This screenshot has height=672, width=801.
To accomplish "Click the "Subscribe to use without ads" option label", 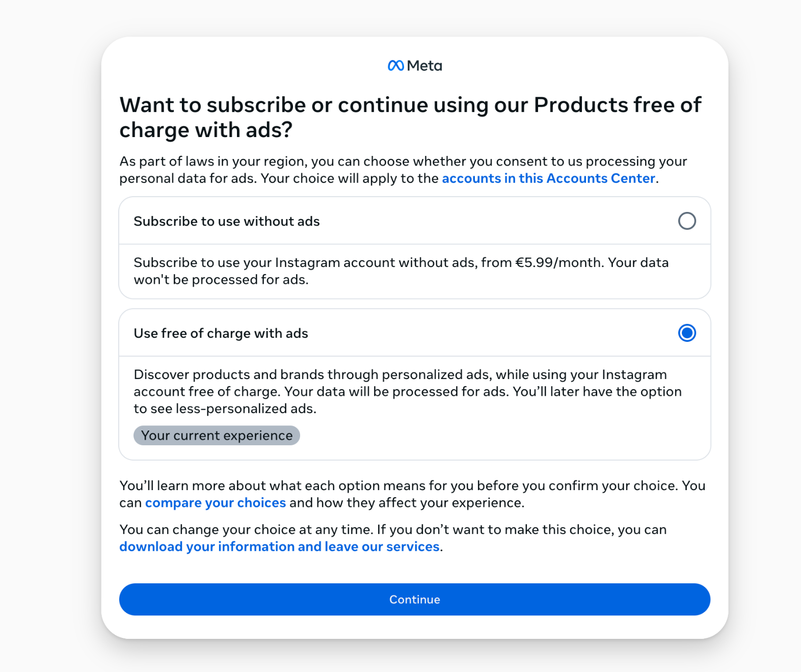I will 227,222.
